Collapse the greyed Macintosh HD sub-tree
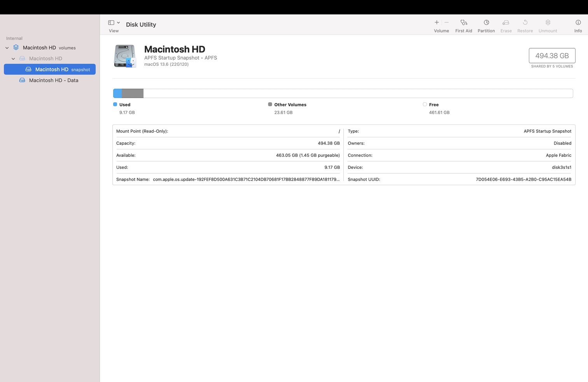This screenshot has width=588, height=382. 13,59
